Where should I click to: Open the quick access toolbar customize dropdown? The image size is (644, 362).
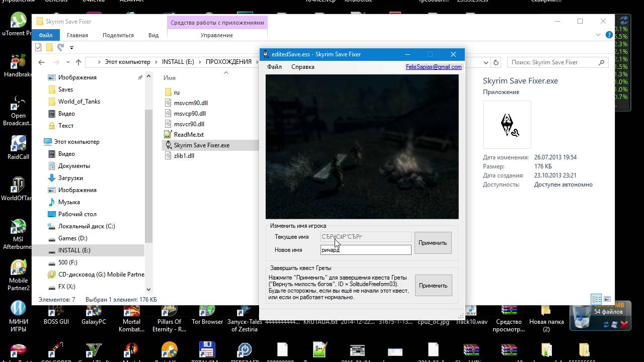[71, 48]
